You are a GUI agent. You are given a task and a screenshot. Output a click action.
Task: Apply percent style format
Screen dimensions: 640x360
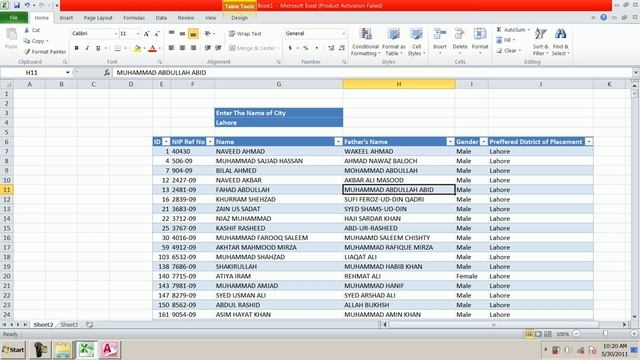coord(306,48)
